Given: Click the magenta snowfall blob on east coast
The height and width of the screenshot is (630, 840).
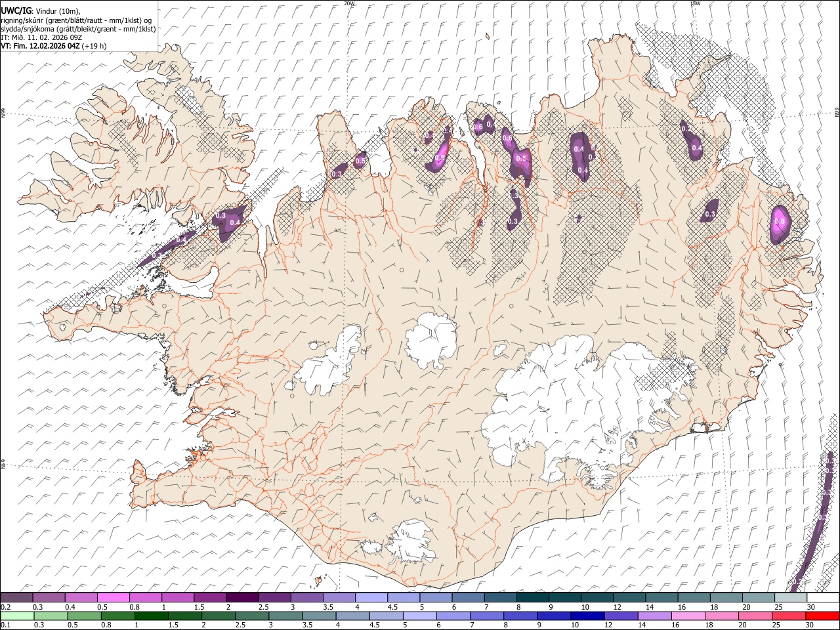Looking at the screenshot, I should click(x=780, y=224).
